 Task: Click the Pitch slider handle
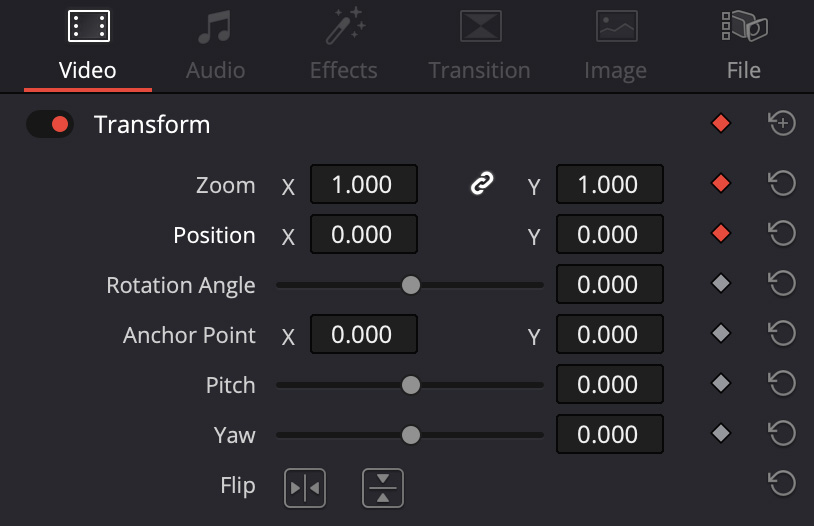(410, 385)
